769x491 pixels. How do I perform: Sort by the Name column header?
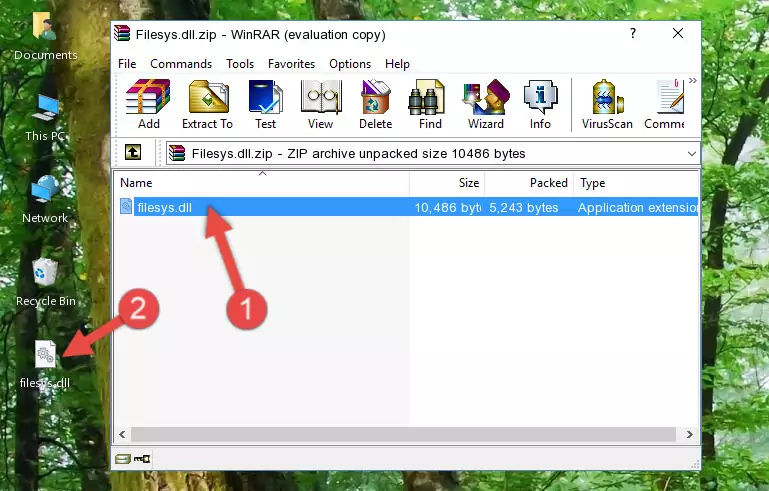(262, 182)
